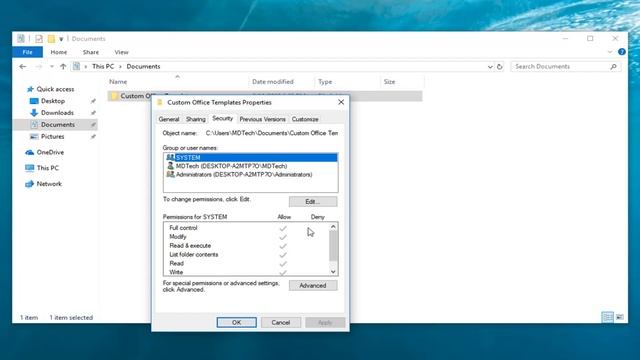Maximize the Documents Explorer window

tap(590, 38)
